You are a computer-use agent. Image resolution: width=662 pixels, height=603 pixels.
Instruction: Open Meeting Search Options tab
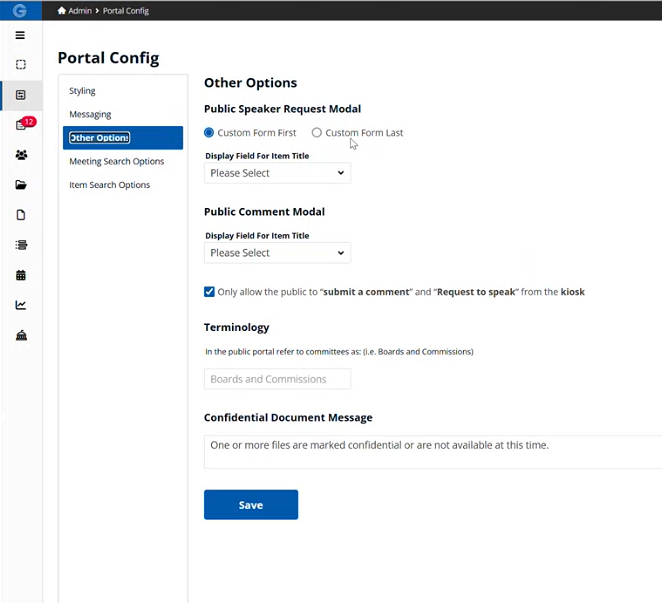[x=117, y=161]
